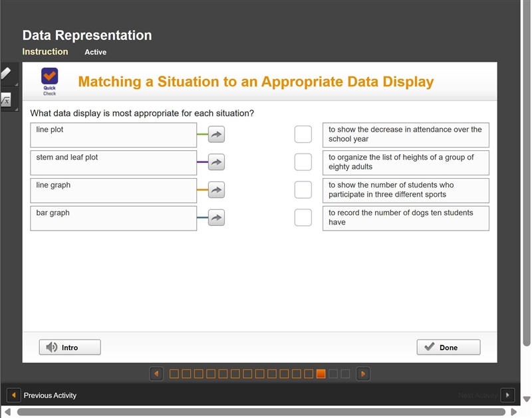This screenshot has width=532, height=418.
Task: Click the arrow icon beside bar graph
Action: coord(216,218)
